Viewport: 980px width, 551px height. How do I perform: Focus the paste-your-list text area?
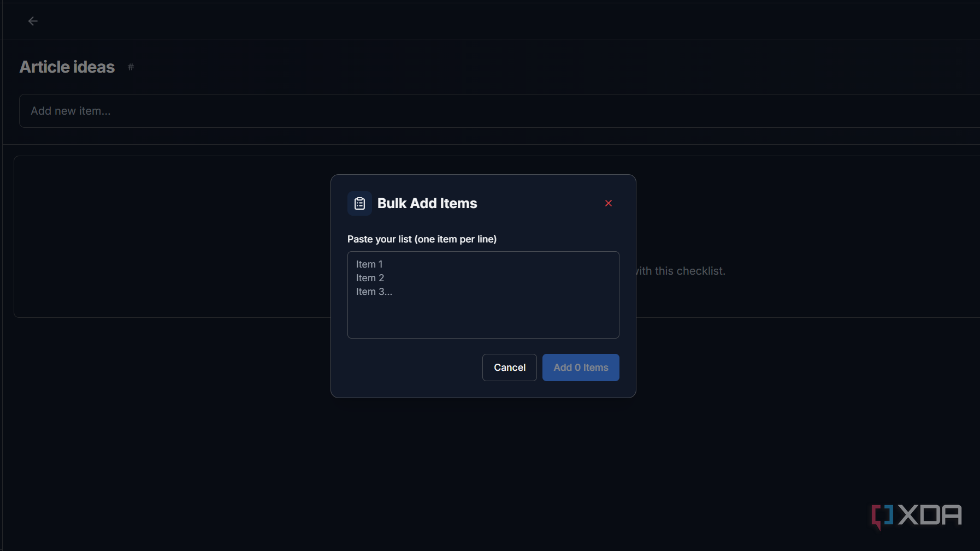(x=483, y=295)
